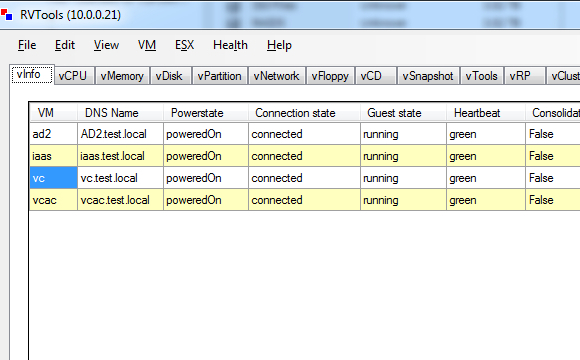Switch to the vFloppy tab
The image size is (580, 360).
tap(330, 76)
